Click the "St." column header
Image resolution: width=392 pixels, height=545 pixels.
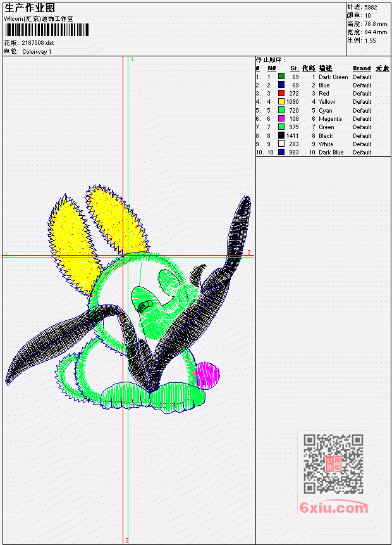point(295,68)
